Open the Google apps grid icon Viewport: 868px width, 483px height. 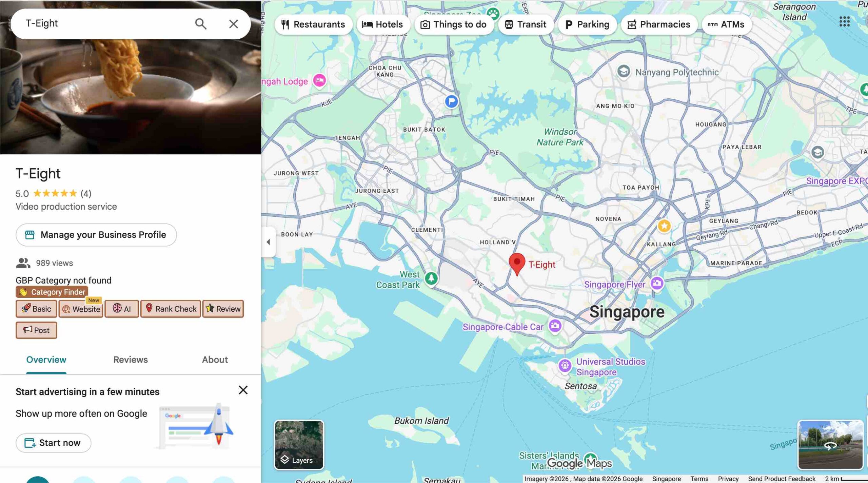coord(844,22)
